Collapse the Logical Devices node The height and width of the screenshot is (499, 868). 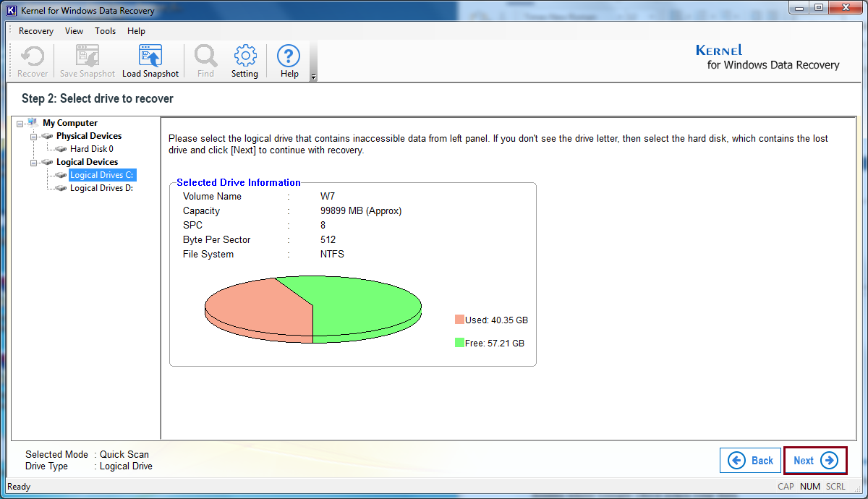pos(33,162)
